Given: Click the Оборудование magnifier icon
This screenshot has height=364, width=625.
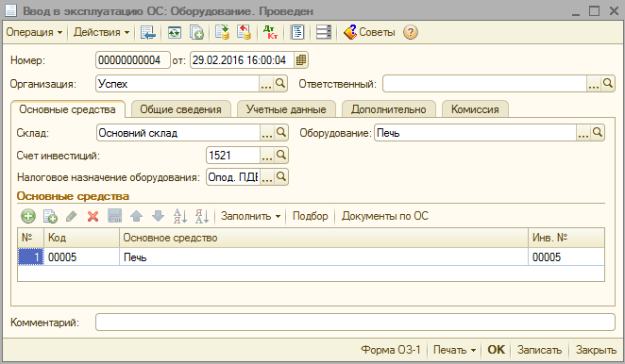Looking at the screenshot, I should 597,133.
